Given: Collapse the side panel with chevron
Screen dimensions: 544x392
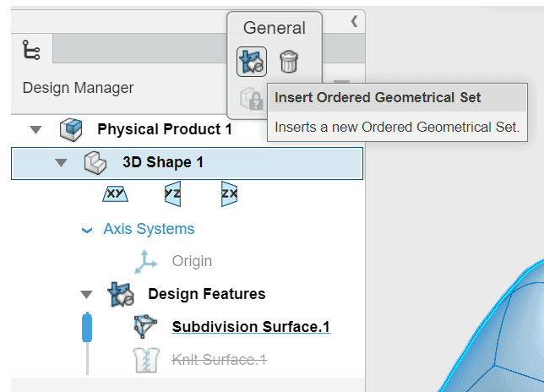Looking at the screenshot, I should click(354, 21).
